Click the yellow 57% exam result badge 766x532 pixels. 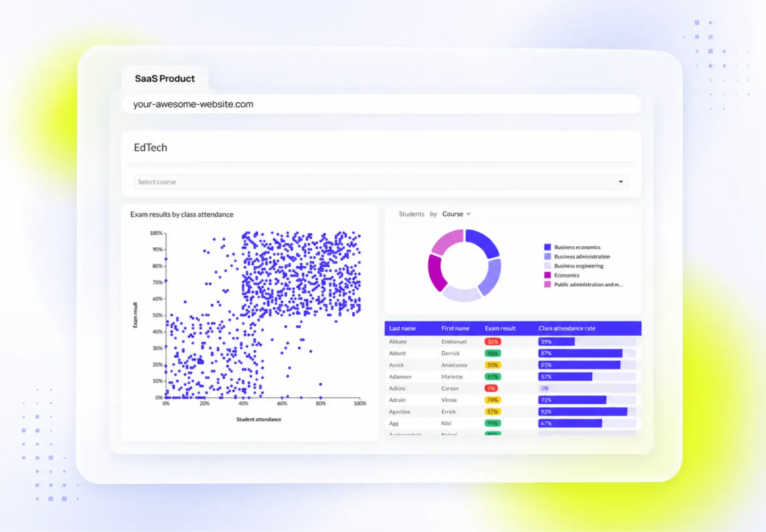pos(493,412)
